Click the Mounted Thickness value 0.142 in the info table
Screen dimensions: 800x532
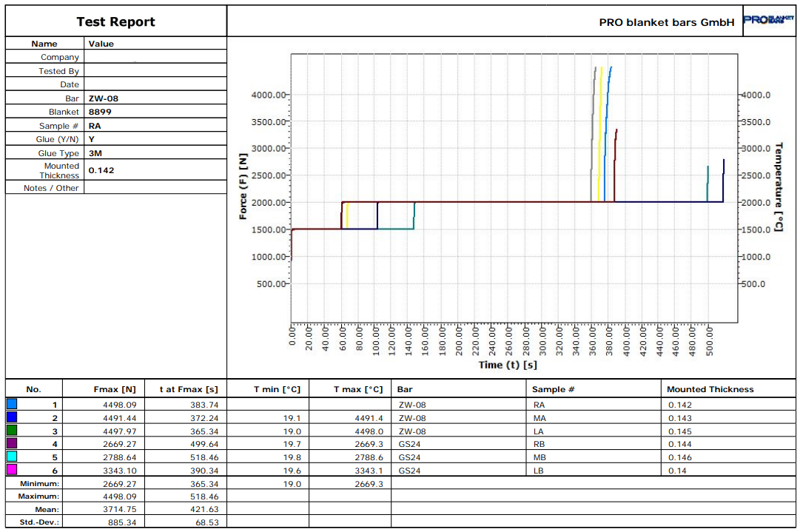(101, 170)
